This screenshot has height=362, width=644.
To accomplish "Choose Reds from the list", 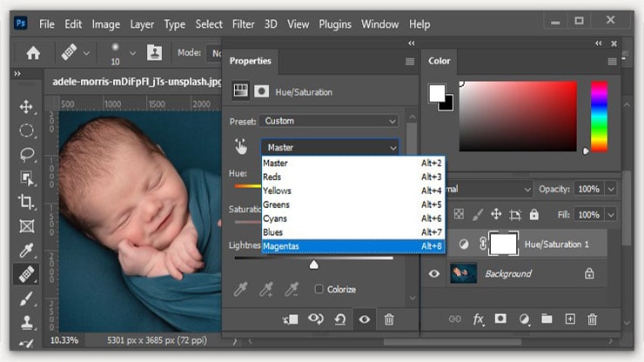I will click(x=352, y=177).
